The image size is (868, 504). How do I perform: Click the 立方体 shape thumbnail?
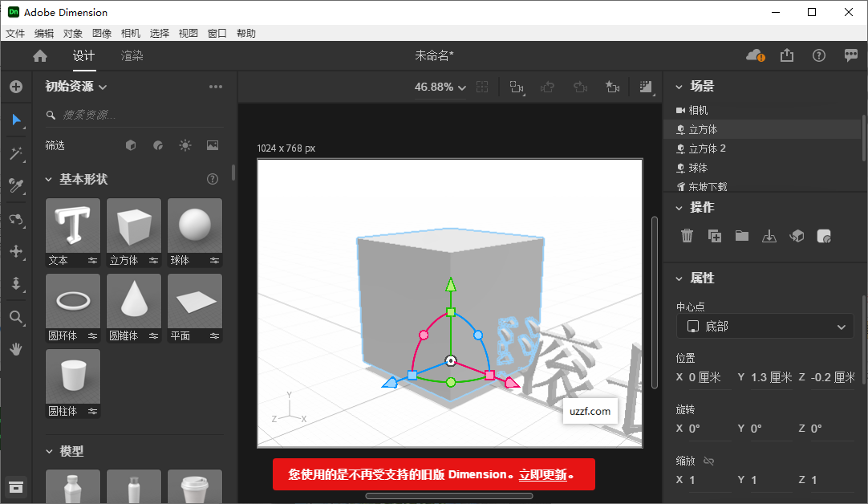133,225
